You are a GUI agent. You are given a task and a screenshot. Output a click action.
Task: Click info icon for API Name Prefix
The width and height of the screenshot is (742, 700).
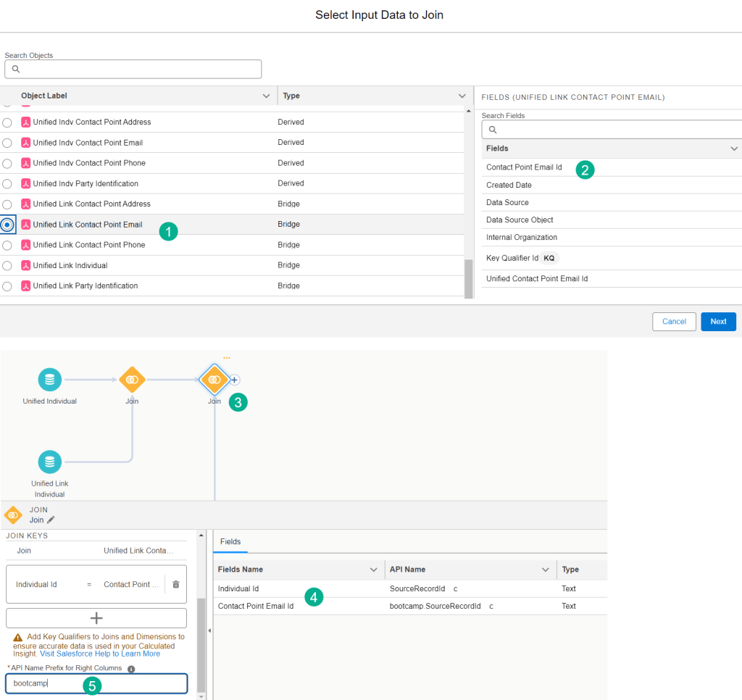(131, 669)
